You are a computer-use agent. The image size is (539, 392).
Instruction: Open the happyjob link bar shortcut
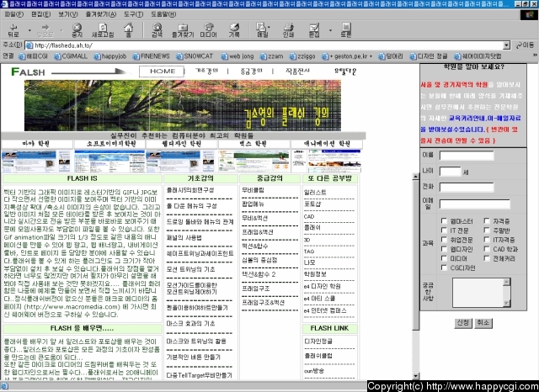(x=110, y=56)
